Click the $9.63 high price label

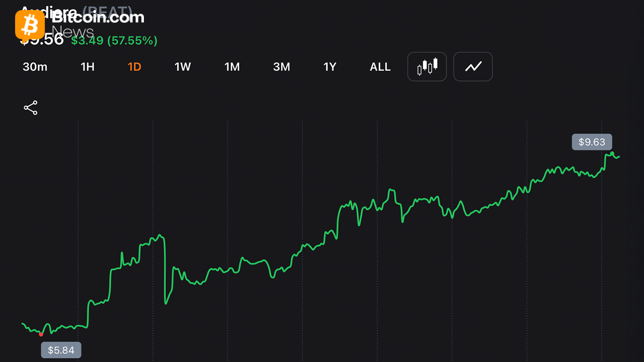click(x=592, y=142)
